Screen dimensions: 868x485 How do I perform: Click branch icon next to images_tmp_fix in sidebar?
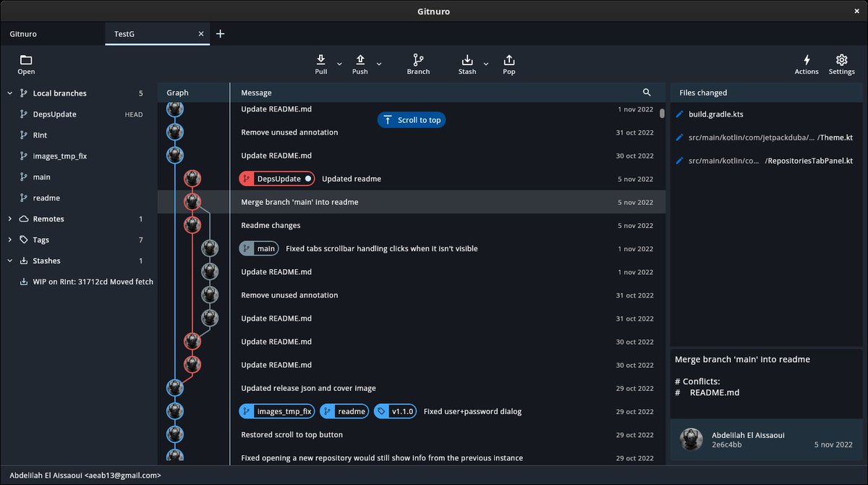pyautogui.click(x=24, y=156)
